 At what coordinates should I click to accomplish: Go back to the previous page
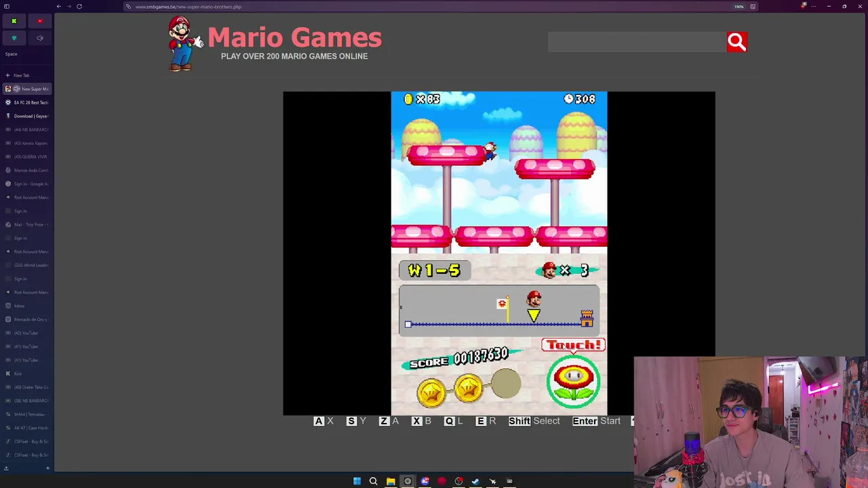pyautogui.click(x=59, y=7)
